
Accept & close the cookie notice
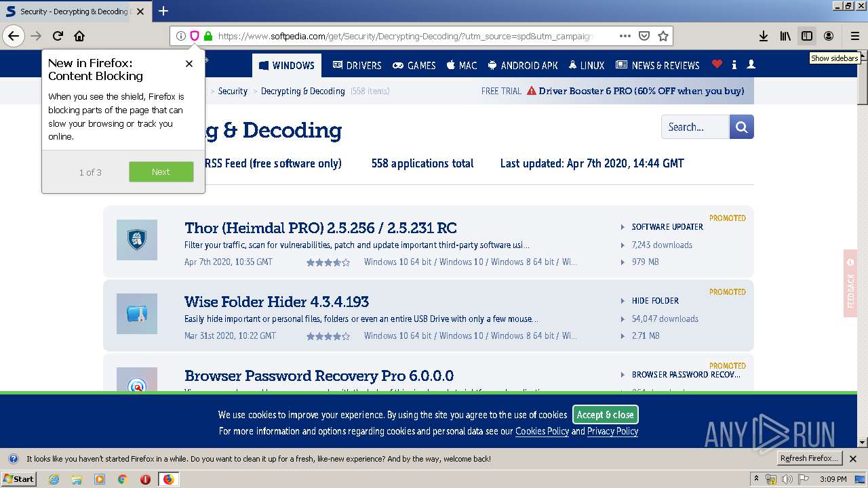[606, 415]
